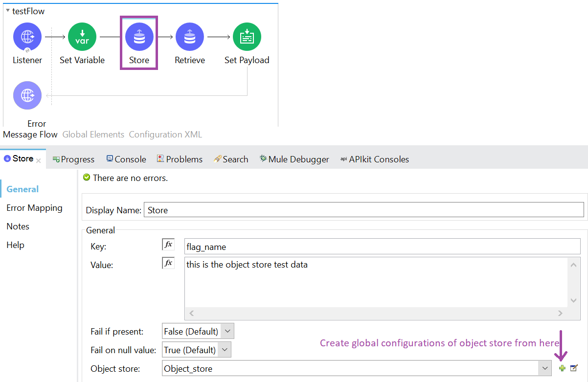The height and width of the screenshot is (382, 588).
Task: Expand the Object store combo box
Action: pos(544,368)
